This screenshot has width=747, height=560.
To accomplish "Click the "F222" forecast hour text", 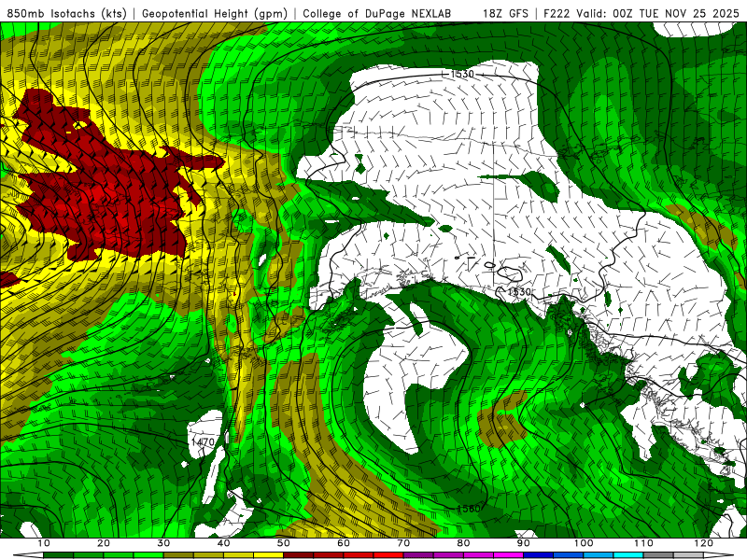I will [557, 13].
